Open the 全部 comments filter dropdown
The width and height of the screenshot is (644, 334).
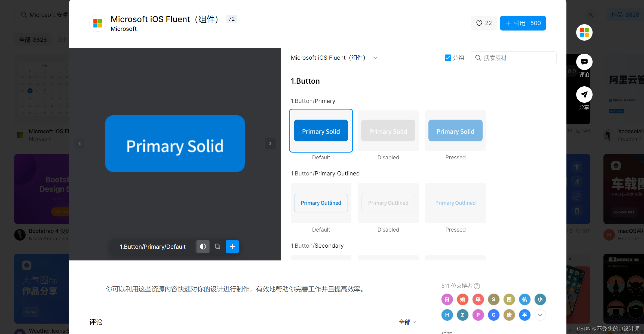pos(407,322)
